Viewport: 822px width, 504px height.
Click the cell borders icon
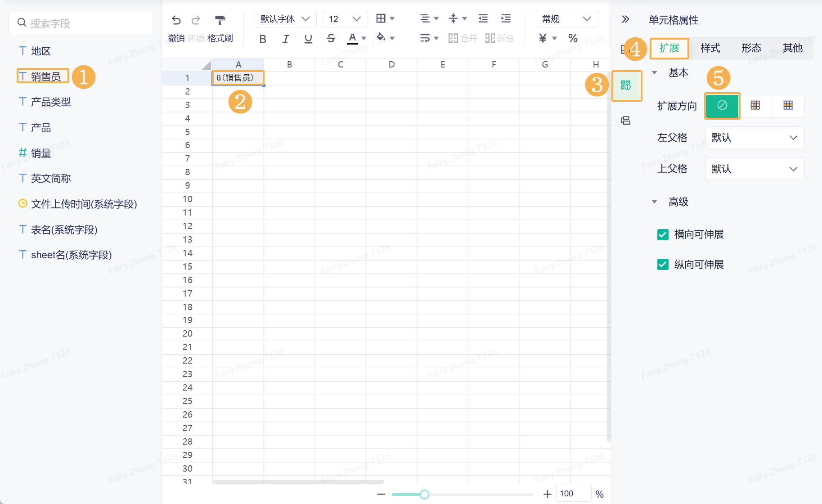(381, 18)
